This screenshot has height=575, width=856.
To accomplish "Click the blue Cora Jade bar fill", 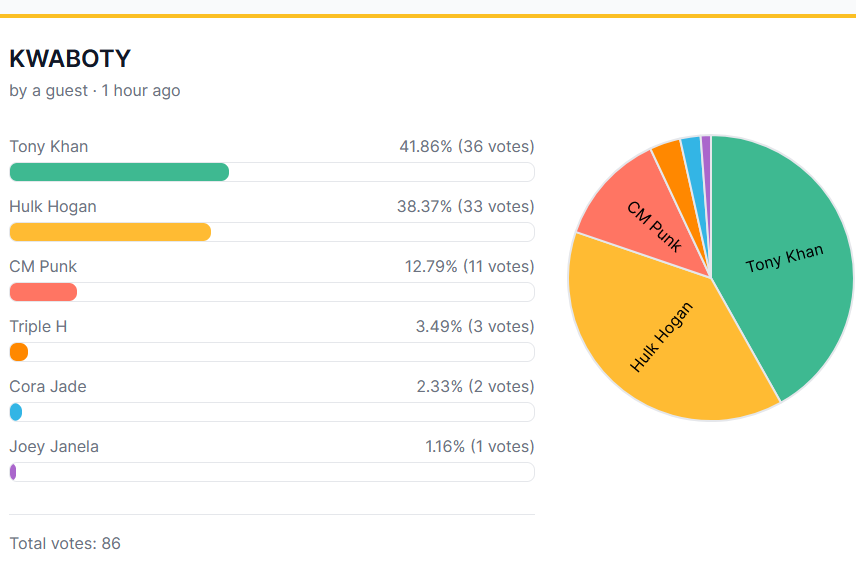I will click(x=15, y=412).
